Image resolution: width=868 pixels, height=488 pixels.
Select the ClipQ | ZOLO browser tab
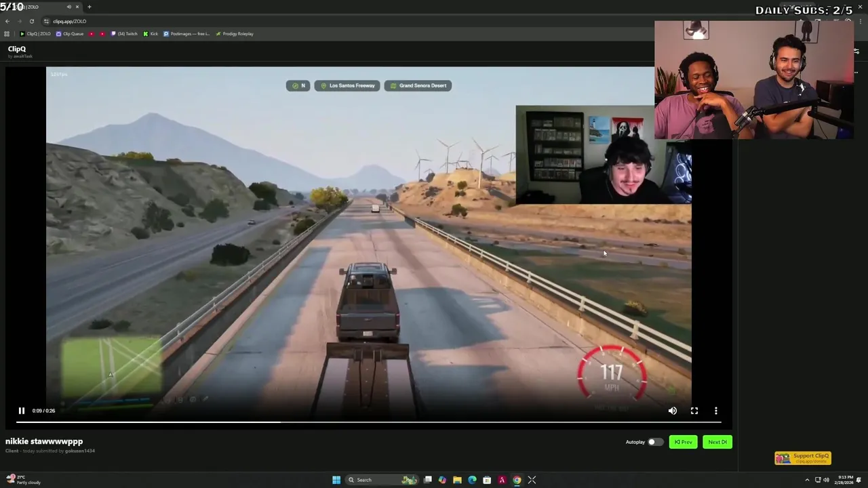click(x=41, y=7)
